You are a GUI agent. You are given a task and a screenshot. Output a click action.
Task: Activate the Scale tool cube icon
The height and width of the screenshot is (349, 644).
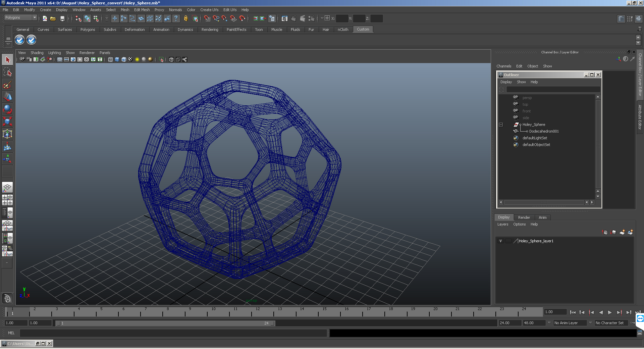7,121
